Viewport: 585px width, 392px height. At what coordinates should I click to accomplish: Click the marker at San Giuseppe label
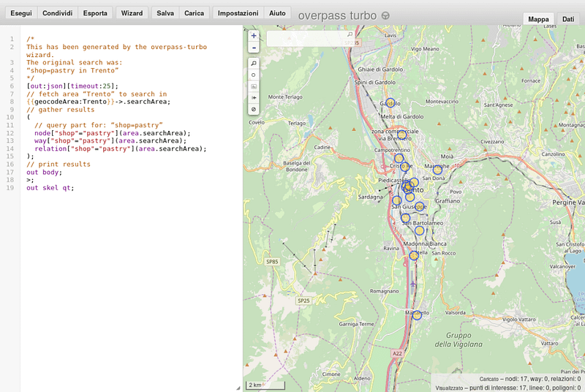(419, 206)
